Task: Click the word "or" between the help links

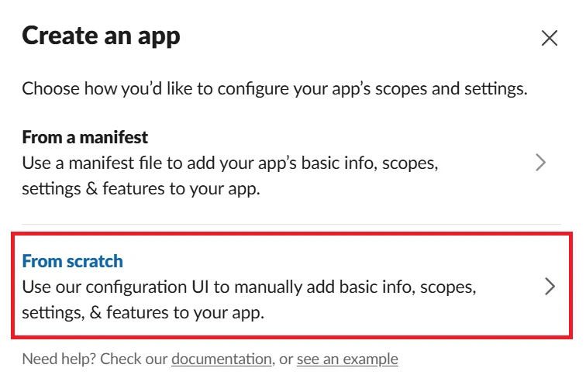Action: click(x=285, y=359)
